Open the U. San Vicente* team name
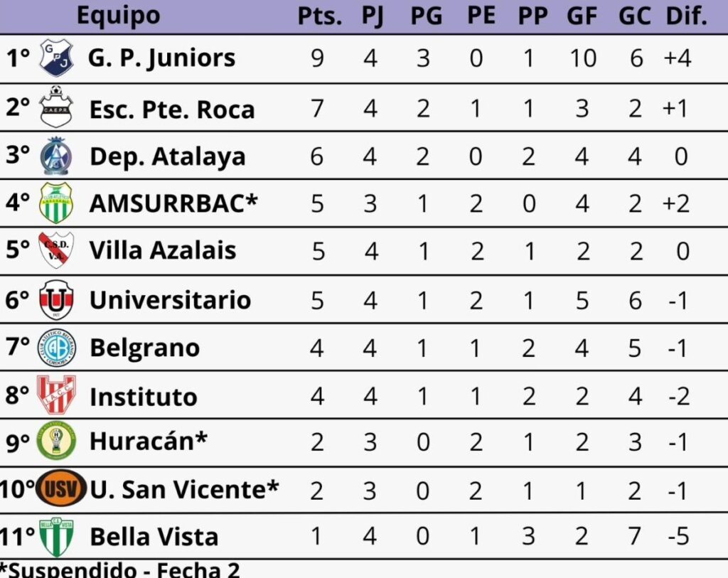This screenshot has height=578, width=728. coord(184,490)
